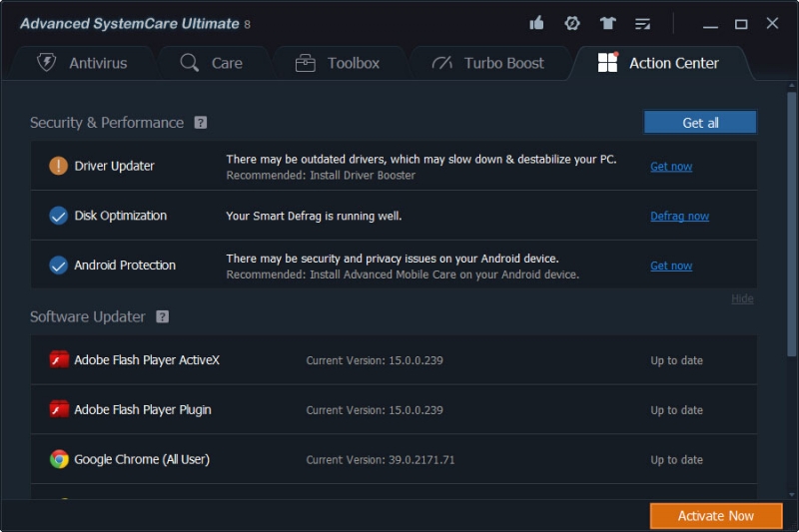Screen dimensions: 799x532
Task: Close the Advanced SystemCare window
Action: [x=772, y=23]
